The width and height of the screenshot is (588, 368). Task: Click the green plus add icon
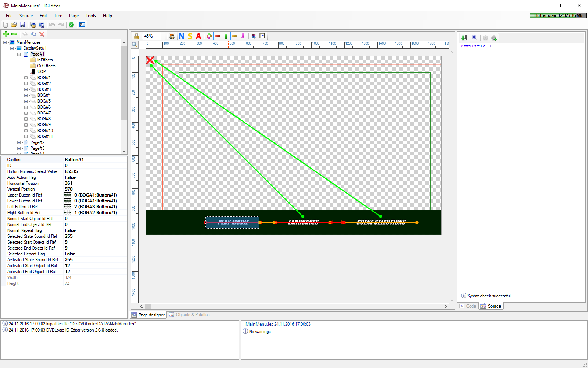click(x=6, y=34)
